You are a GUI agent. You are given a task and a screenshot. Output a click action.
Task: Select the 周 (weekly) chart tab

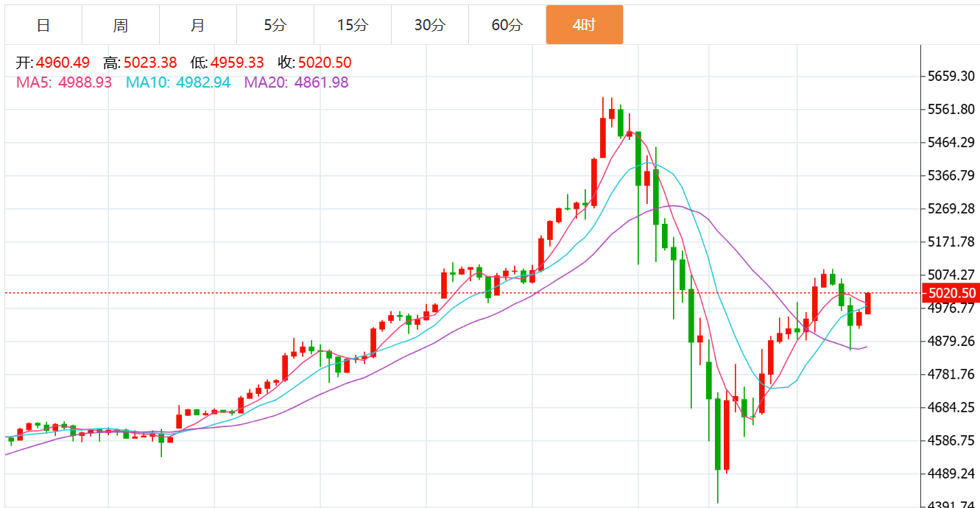[x=121, y=25]
